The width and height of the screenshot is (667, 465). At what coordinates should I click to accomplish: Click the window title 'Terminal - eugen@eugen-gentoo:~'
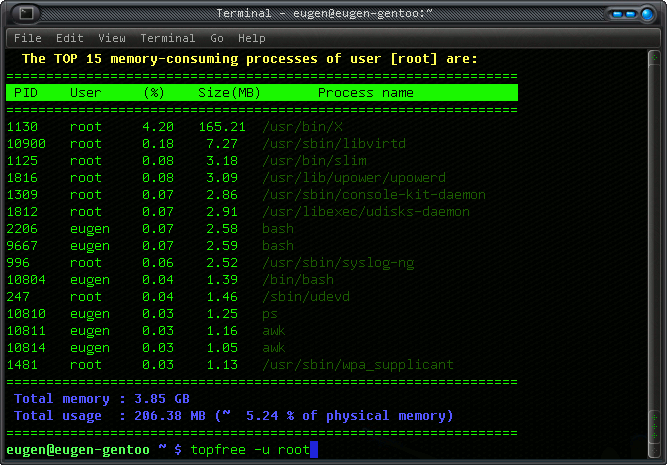(x=324, y=13)
